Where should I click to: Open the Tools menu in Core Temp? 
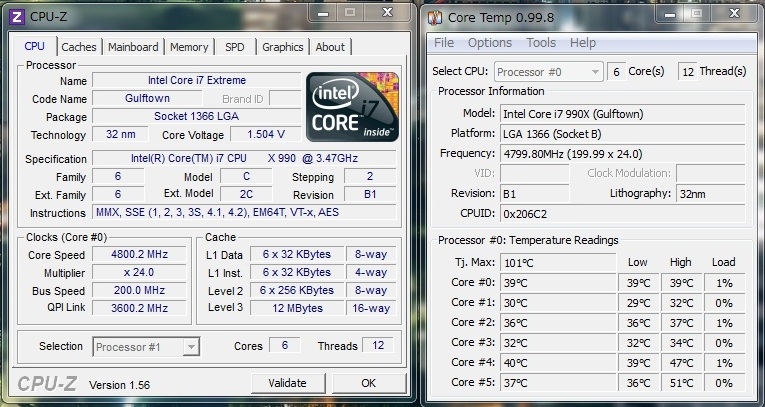click(541, 43)
